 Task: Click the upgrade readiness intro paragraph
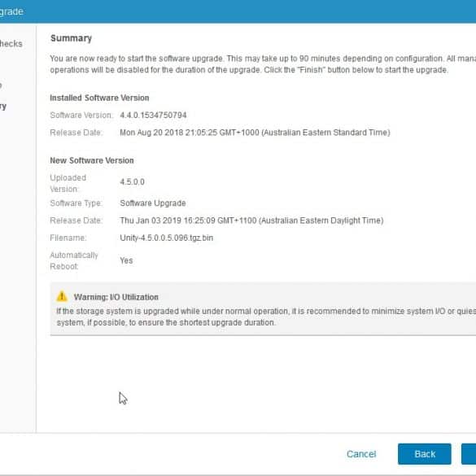click(x=263, y=64)
